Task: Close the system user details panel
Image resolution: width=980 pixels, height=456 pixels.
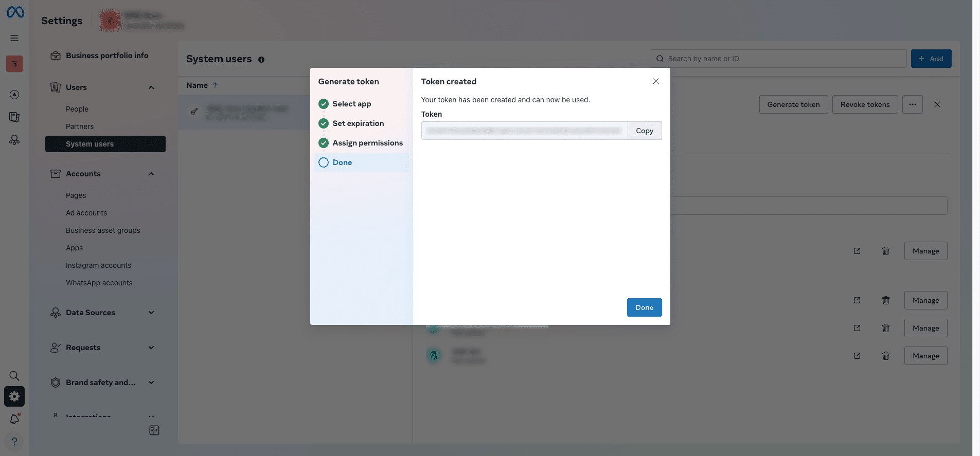Action: pyautogui.click(x=937, y=104)
